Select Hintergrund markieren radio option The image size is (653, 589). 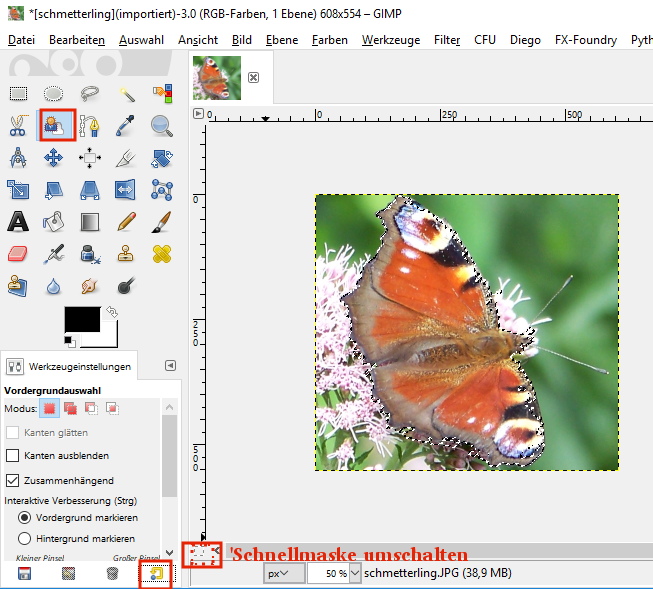click(x=25, y=538)
